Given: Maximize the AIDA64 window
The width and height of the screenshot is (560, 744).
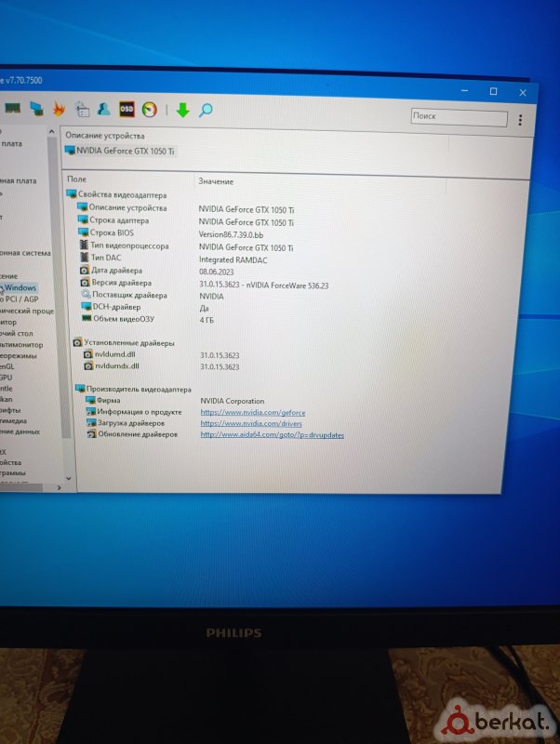Looking at the screenshot, I should tap(494, 91).
